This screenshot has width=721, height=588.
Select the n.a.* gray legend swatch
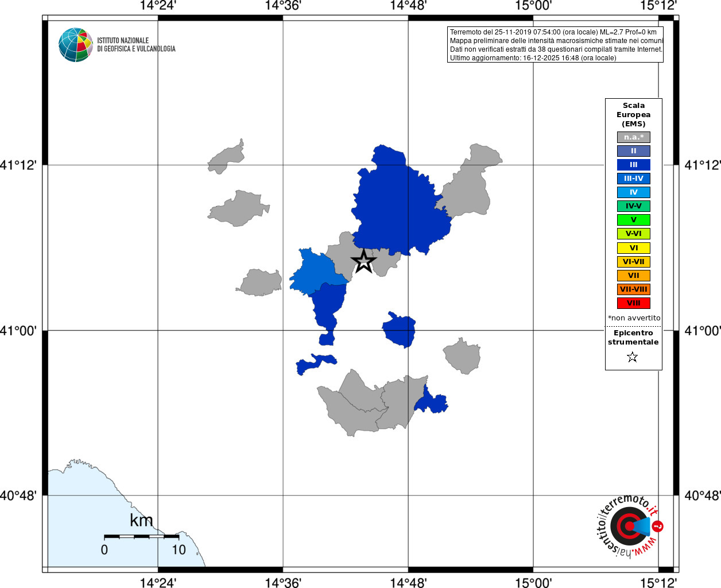click(x=634, y=137)
